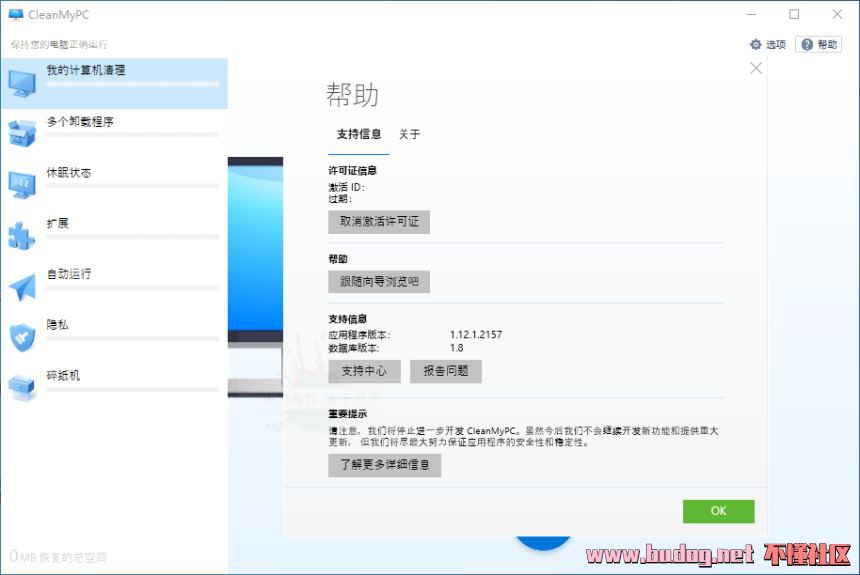Close the help dialog with X
The image size is (860, 575).
click(756, 68)
